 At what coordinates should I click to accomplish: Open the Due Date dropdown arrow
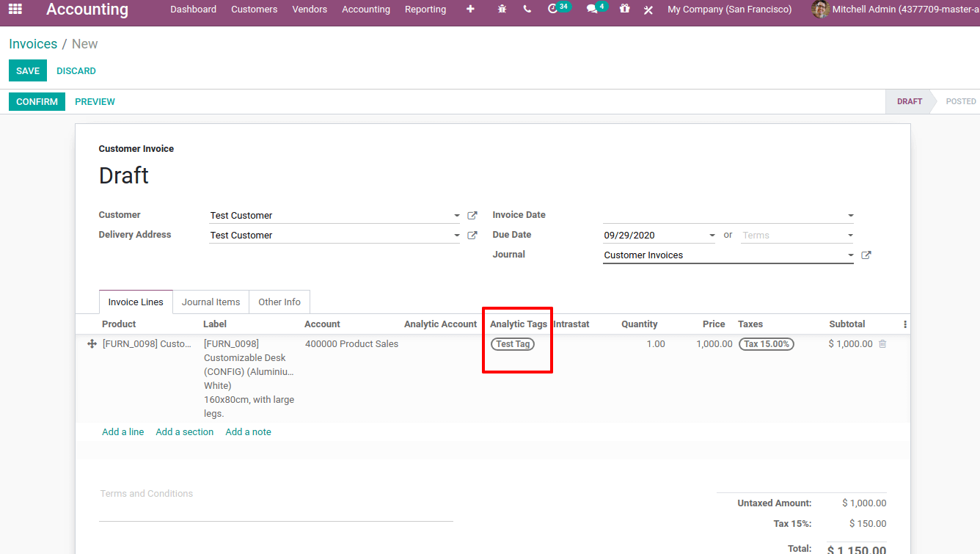[x=712, y=236]
